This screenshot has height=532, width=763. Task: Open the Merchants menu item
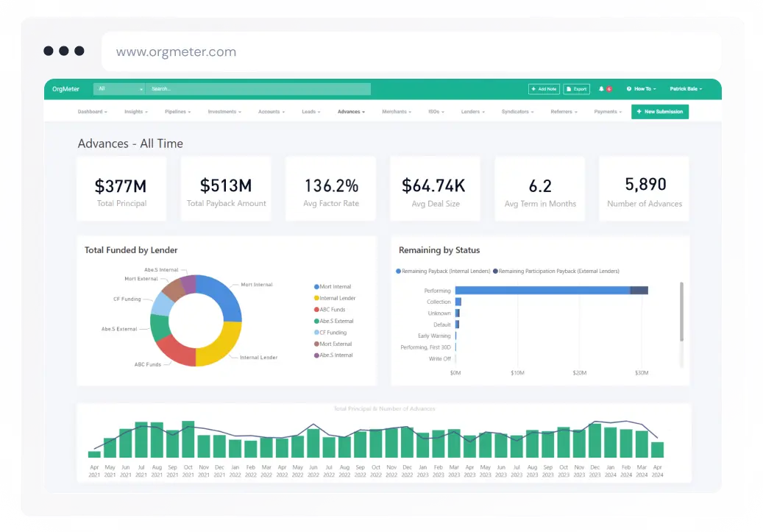pyautogui.click(x=397, y=112)
